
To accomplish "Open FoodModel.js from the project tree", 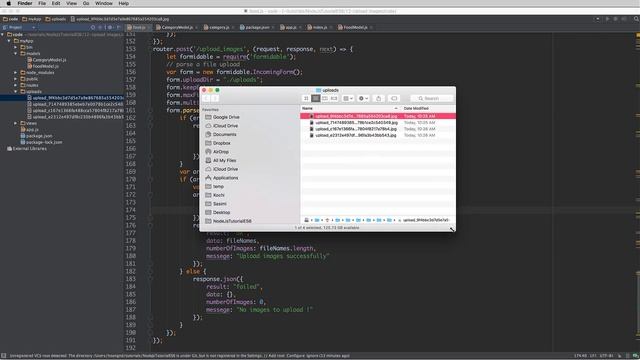I will [x=43, y=66].
